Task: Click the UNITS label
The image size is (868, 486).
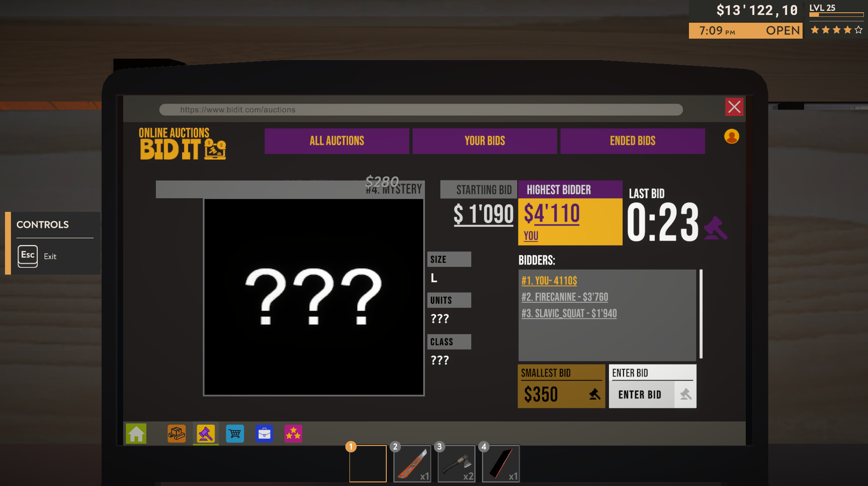Action: pyautogui.click(x=449, y=301)
